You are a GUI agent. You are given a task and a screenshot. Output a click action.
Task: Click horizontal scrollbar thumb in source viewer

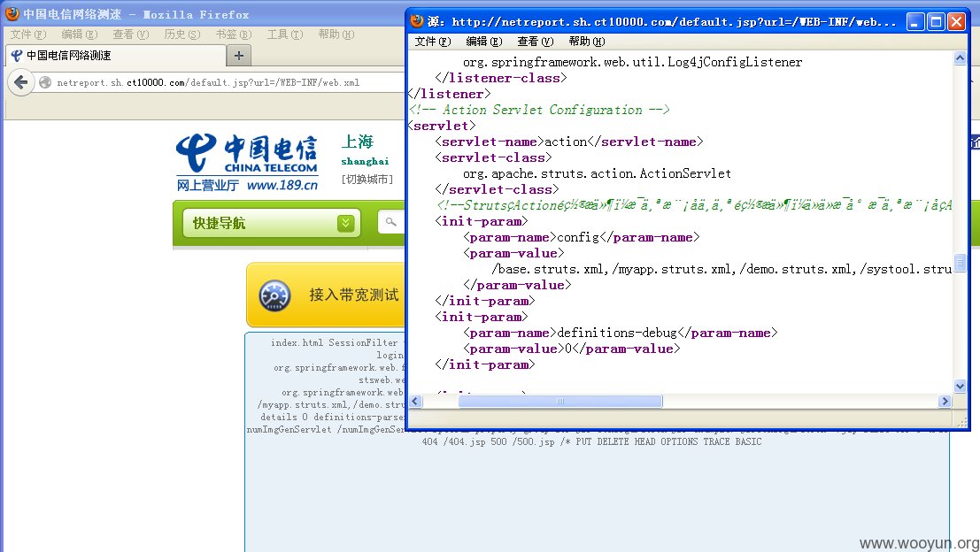click(x=560, y=402)
